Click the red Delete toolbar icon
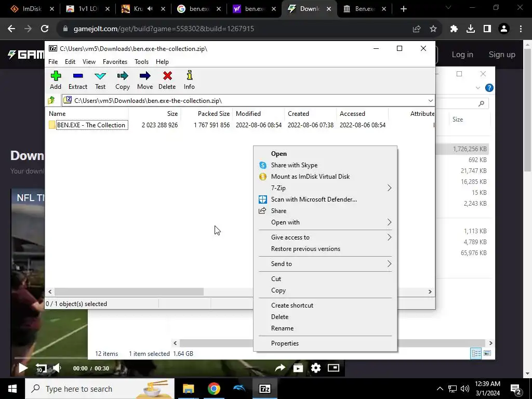The height and width of the screenshot is (399, 532). pos(167,81)
